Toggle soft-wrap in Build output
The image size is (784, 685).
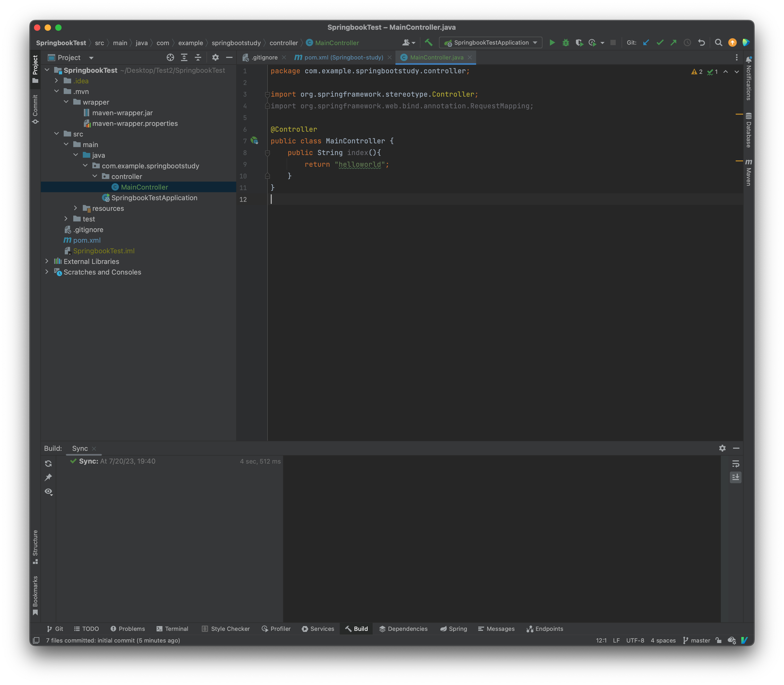[x=735, y=464]
